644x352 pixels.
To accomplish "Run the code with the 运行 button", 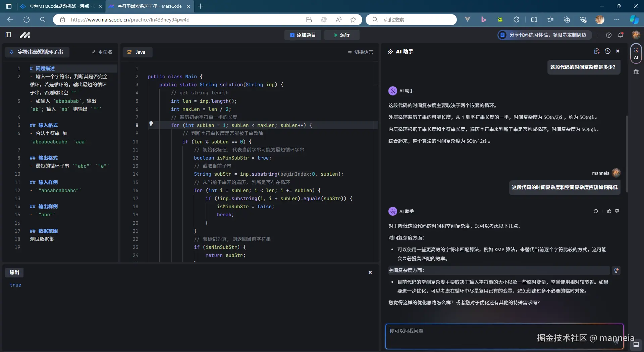I will point(342,35).
